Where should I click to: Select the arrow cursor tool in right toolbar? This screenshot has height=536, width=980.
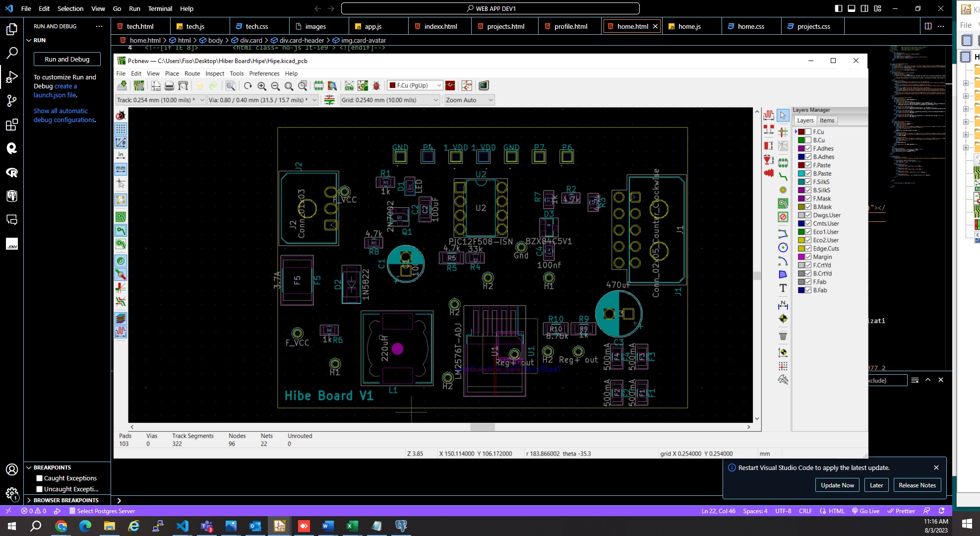[783, 115]
